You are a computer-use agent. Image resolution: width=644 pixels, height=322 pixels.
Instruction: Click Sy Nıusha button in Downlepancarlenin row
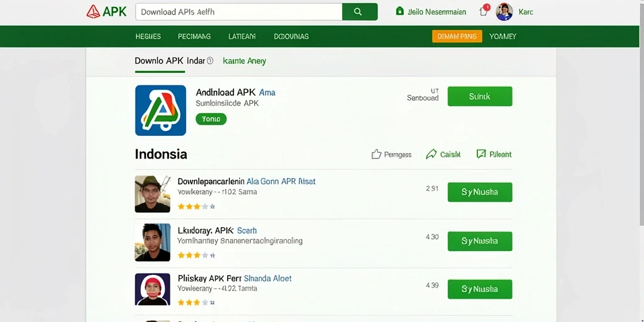480,192
